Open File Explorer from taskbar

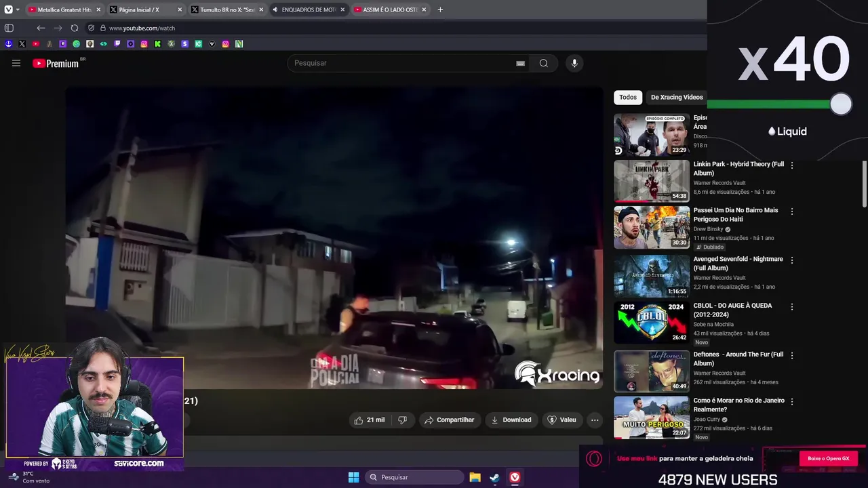[475, 477]
